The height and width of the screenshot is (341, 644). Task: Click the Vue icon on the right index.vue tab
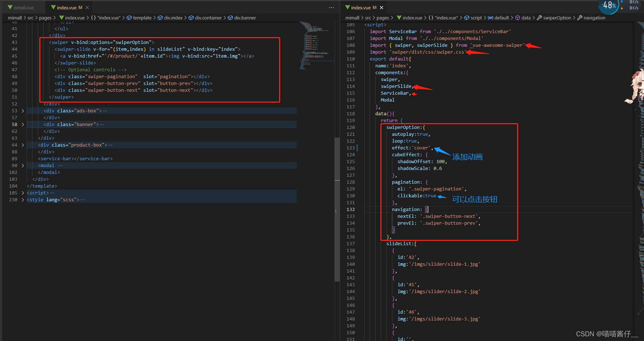pyautogui.click(x=348, y=7)
